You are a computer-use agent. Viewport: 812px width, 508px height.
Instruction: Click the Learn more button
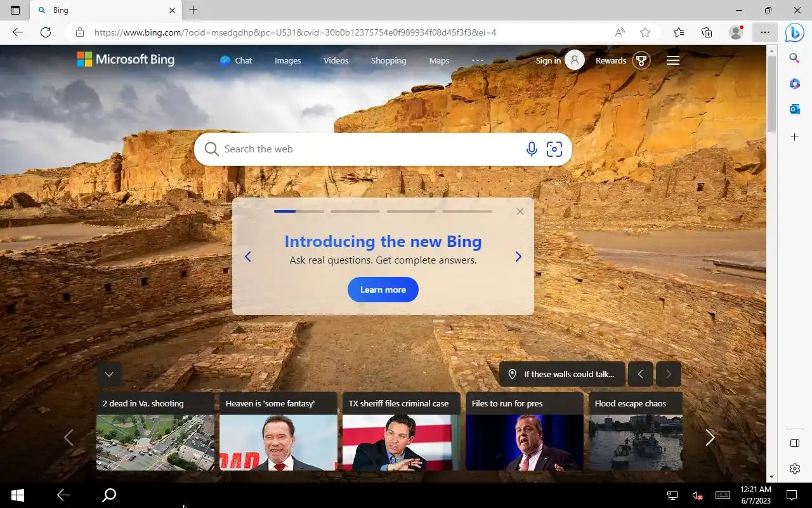click(x=383, y=290)
